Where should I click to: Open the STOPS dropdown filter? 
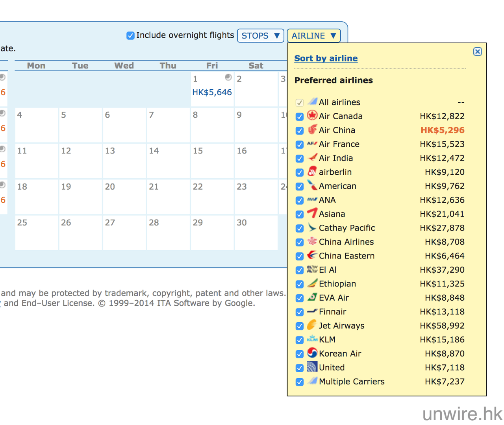pyautogui.click(x=260, y=36)
